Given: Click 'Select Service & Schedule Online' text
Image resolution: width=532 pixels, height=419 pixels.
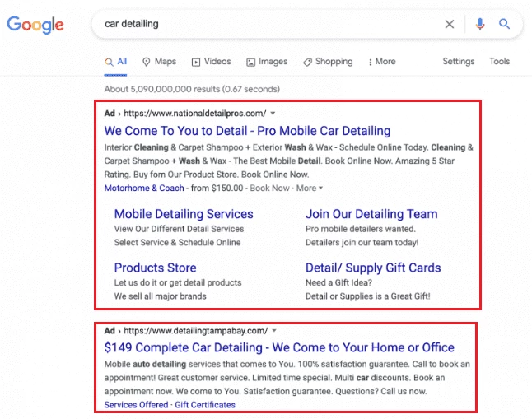Looking at the screenshot, I should tap(177, 243).
